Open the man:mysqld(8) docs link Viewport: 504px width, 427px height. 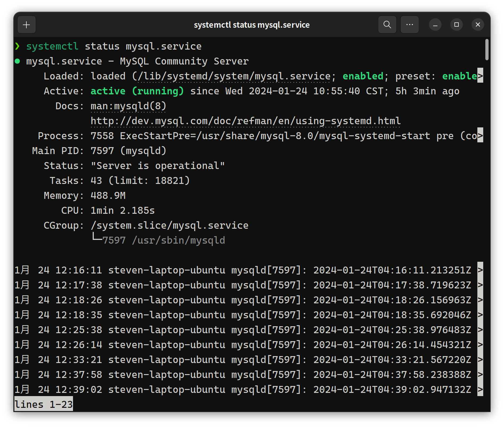point(128,106)
